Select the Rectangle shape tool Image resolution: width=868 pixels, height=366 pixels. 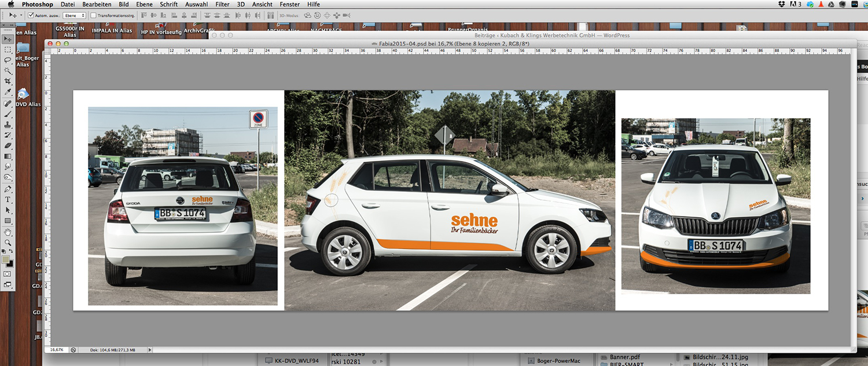(x=8, y=221)
